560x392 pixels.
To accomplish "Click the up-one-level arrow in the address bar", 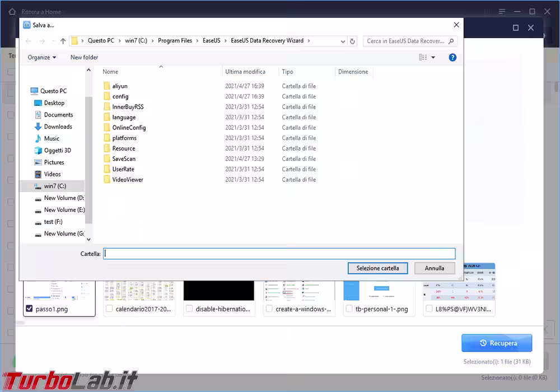I will [63, 41].
